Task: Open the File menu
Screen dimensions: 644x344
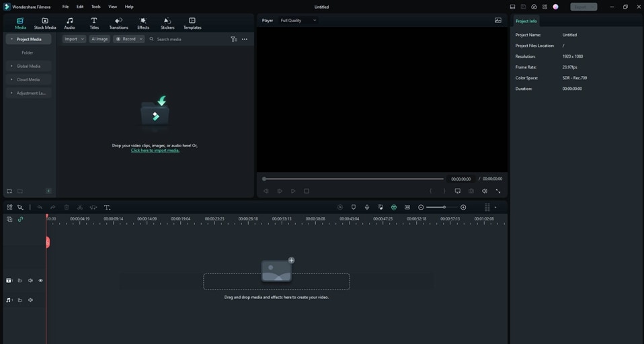Action: [65, 7]
